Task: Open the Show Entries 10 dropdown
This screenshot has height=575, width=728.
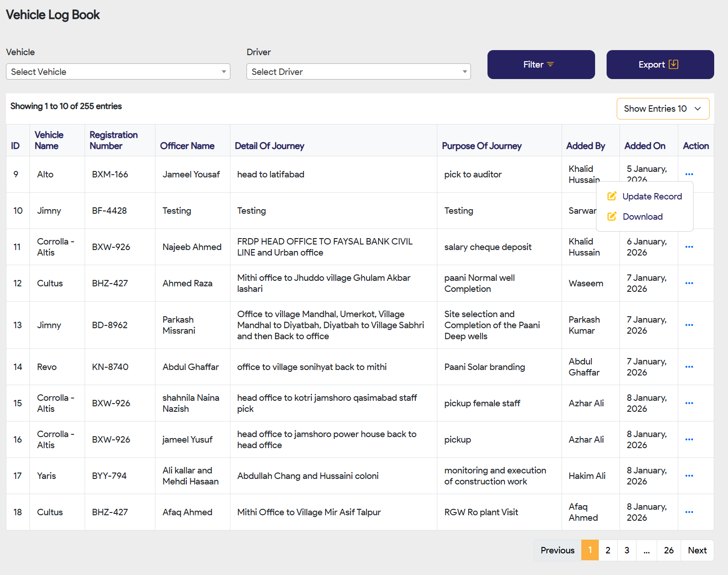Action: 662,108
